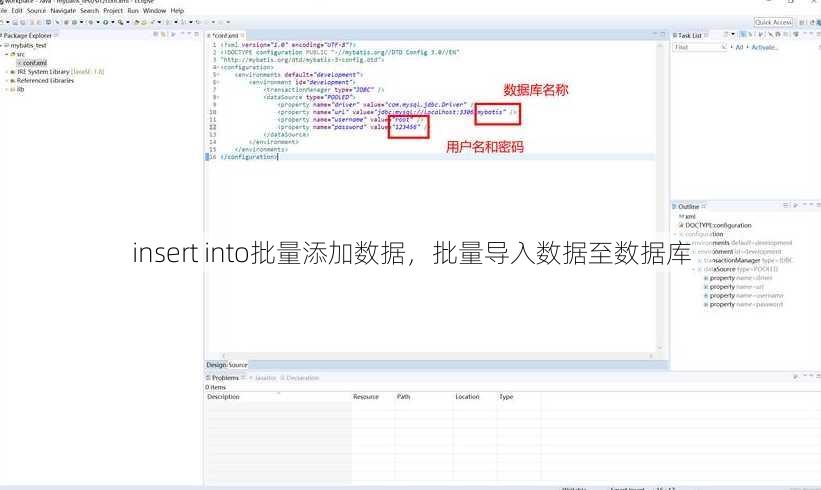The height and width of the screenshot is (490, 821).
Task: Click the Save toolbar icon
Action: click(15, 22)
